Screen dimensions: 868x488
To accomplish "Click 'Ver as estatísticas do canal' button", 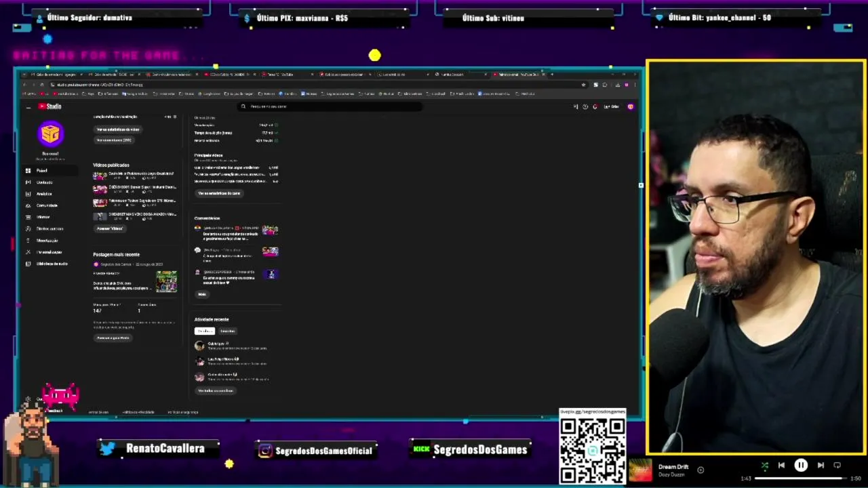I will (219, 193).
